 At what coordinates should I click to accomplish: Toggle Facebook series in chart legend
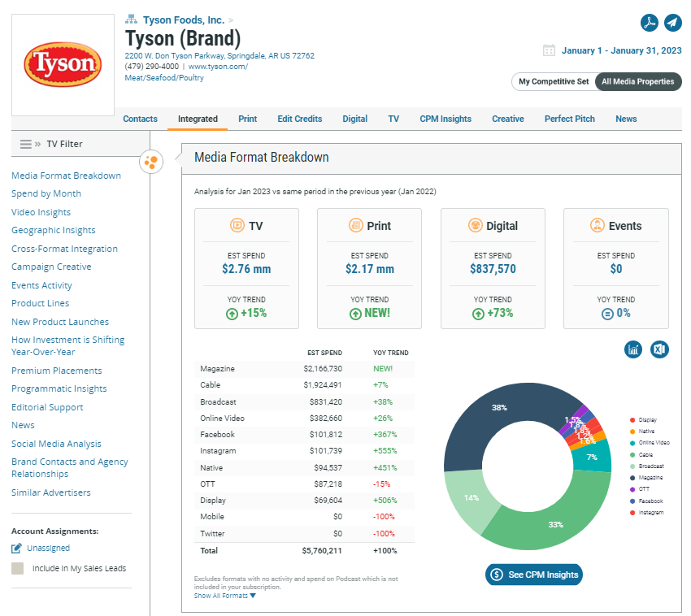pos(646,501)
